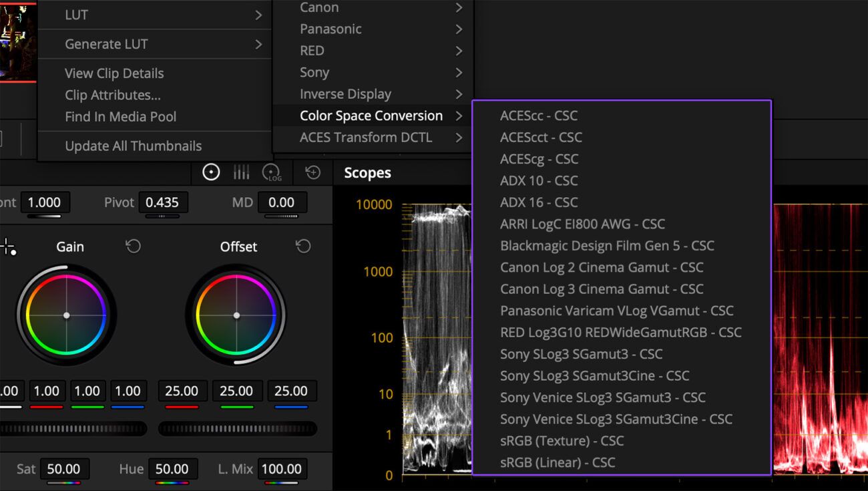Choose Sony SLog3 SGamut3 - CSC

pos(581,354)
